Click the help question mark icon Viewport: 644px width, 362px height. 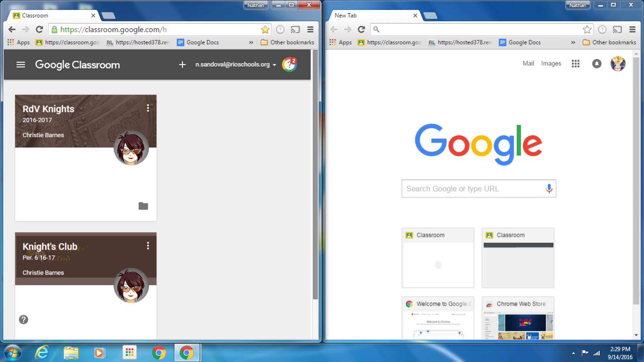click(24, 320)
